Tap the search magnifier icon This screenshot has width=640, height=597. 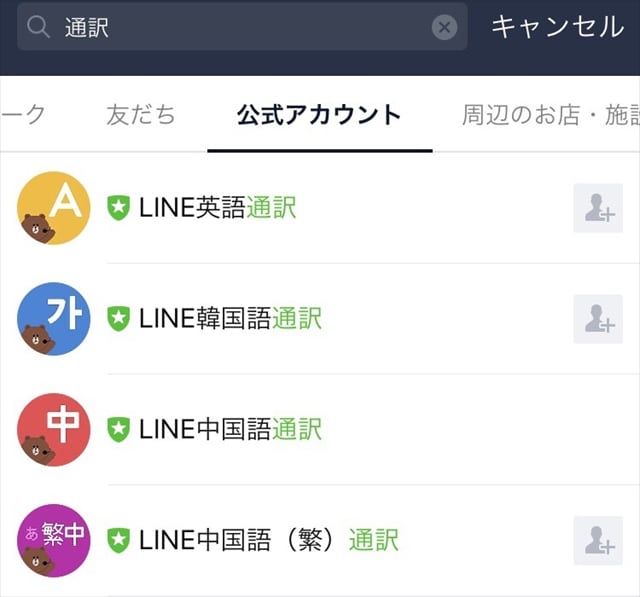(x=39, y=27)
